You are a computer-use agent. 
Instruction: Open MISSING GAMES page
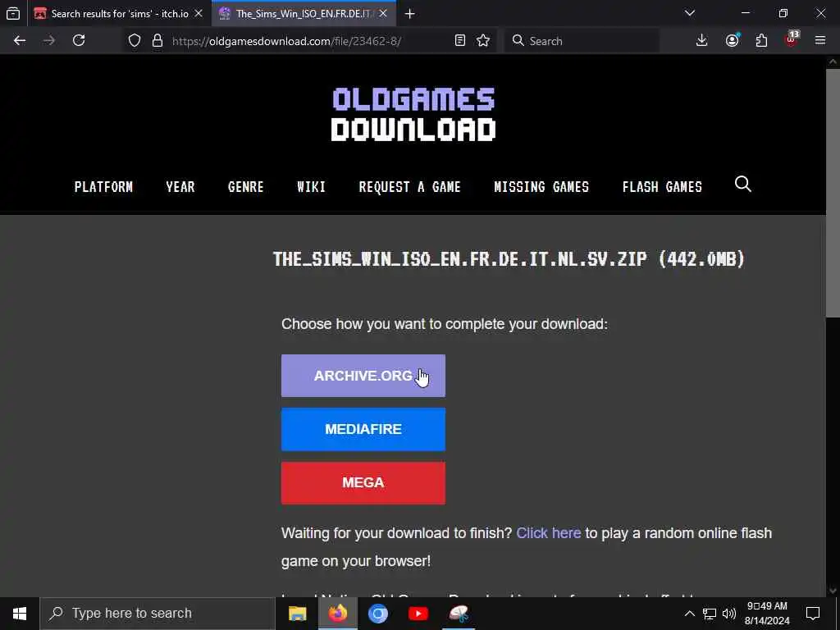click(x=541, y=187)
